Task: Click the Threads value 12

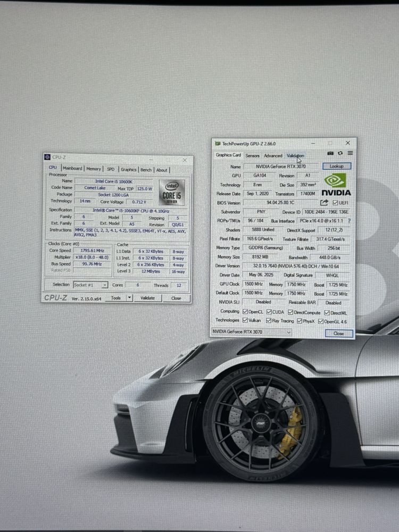Action: (x=179, y=285)
